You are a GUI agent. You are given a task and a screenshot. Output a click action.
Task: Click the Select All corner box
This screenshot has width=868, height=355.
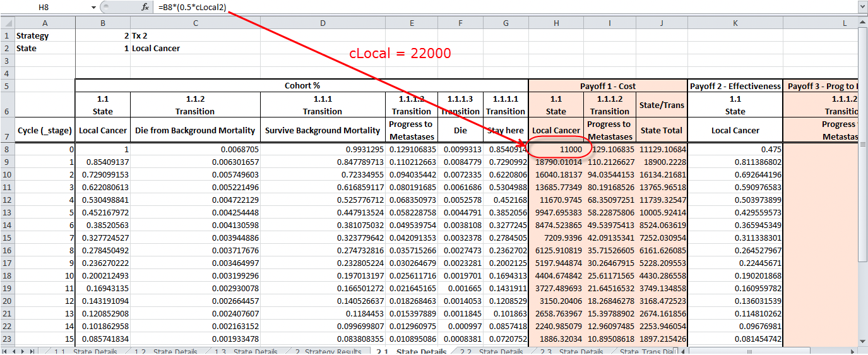(x=6, y=22)
